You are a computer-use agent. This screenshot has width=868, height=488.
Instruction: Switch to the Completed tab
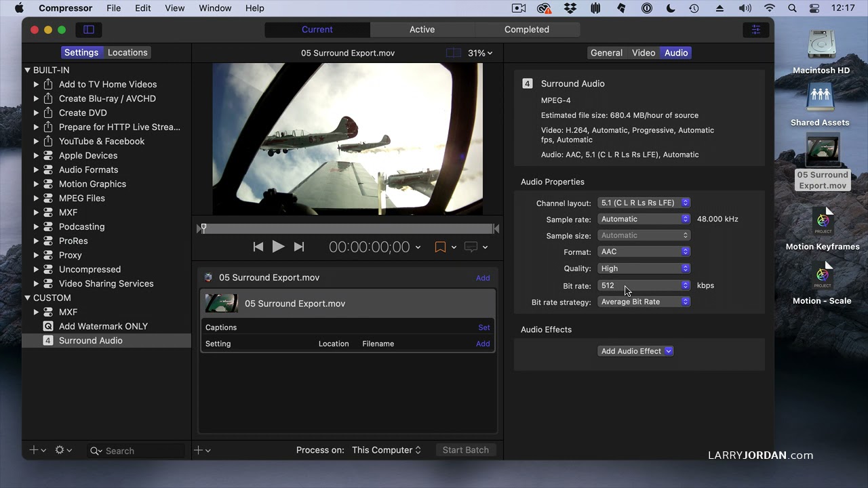coord(527,29)
